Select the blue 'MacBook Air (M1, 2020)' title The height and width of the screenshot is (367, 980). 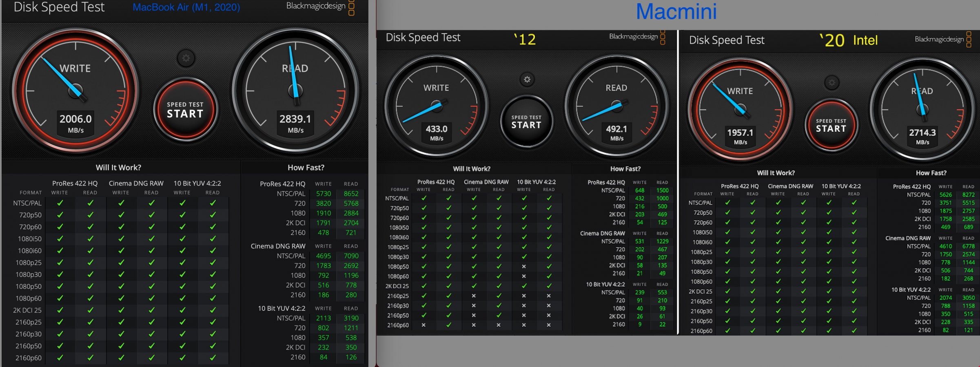click(186, 7)
